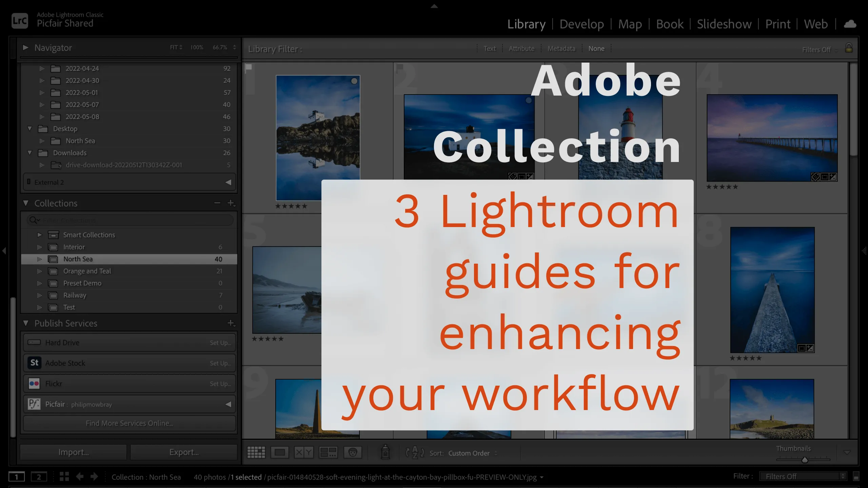
Task: Add a new collection with plus icon
Action: pyautogui.click(x=231, y=203)
